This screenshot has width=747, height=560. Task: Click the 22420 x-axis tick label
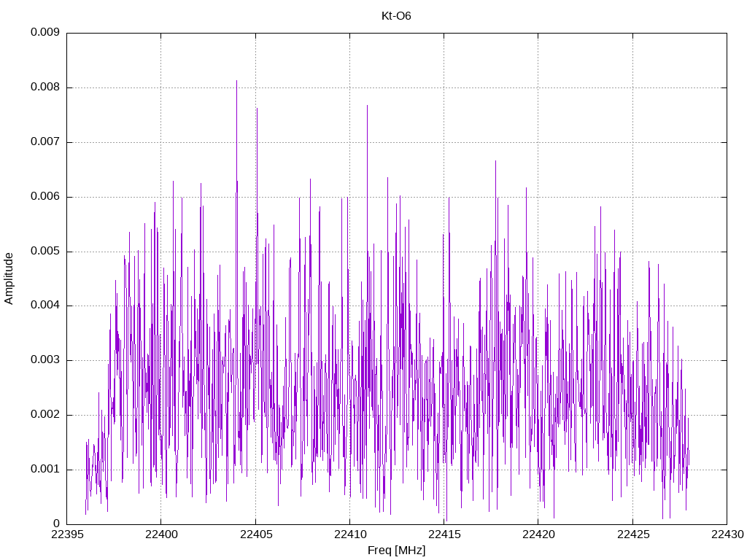coord(538,534)
